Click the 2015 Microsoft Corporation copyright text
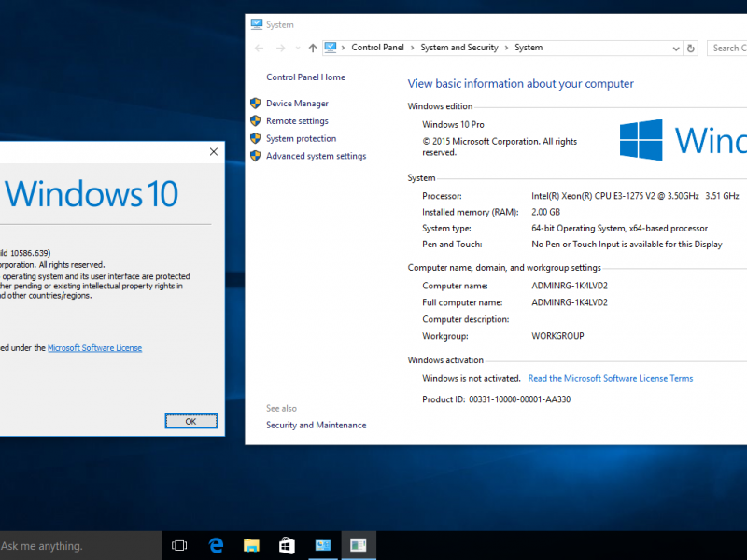 pyautogui.click(x=500, y=147)
